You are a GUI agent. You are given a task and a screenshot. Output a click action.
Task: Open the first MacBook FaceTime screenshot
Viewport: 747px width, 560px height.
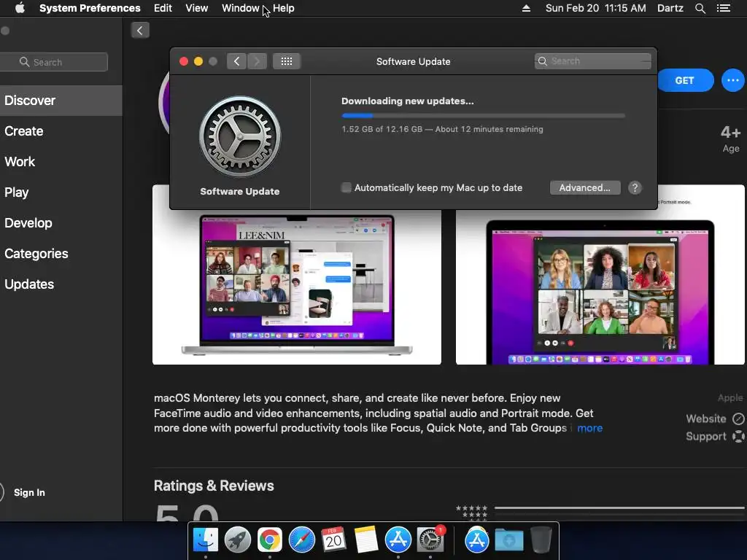pos(297,287)
